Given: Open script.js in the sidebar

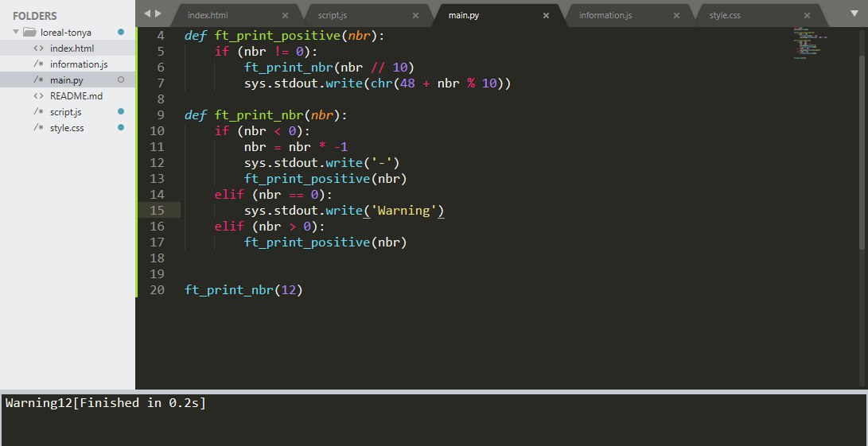Looking at the screenshot, I should pos(65,112).
